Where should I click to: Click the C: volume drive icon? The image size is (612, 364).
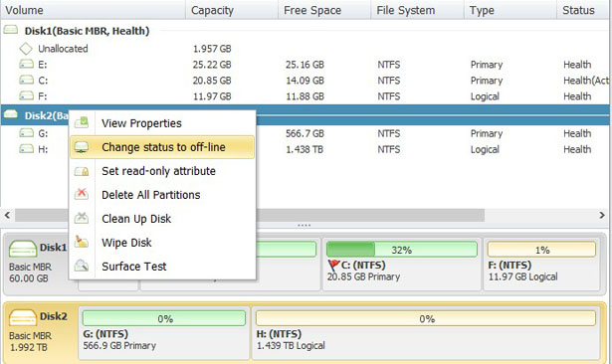click(26, 80)
